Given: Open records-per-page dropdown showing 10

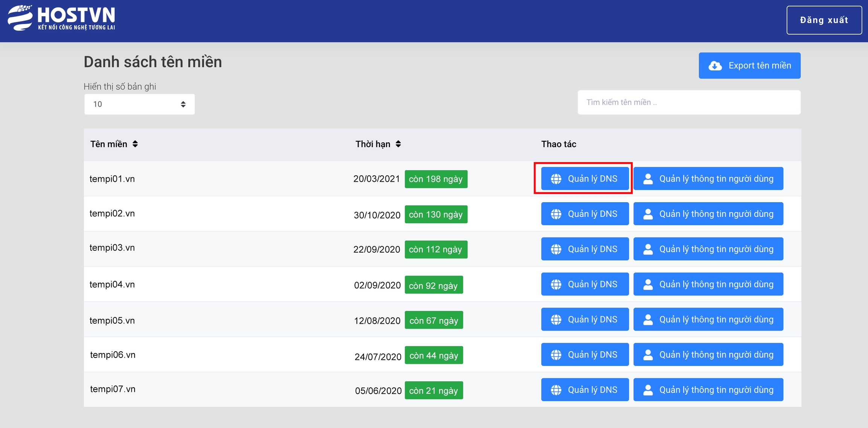Looking at the screenshot, I should tap(139, 104).
